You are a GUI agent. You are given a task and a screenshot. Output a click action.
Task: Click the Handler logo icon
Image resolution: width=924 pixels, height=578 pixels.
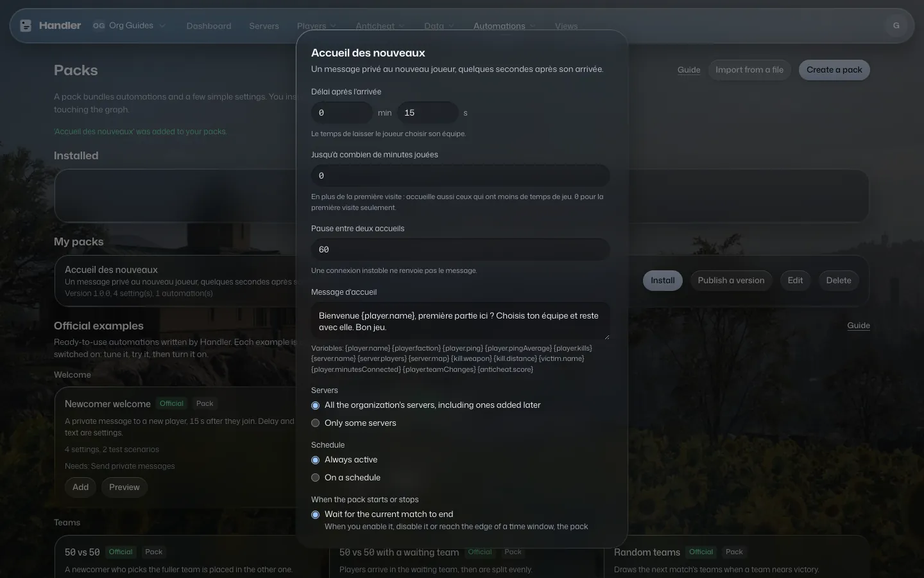click(x=26, y=26)
